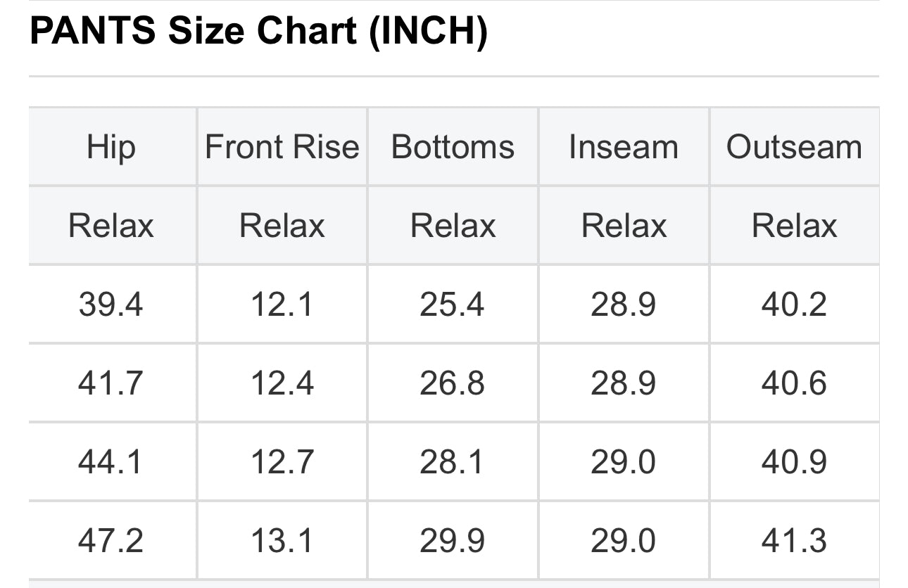Click the 26.8 bottoms value
This screenshot has height=588, width=908.
click(x=453, y=383)
